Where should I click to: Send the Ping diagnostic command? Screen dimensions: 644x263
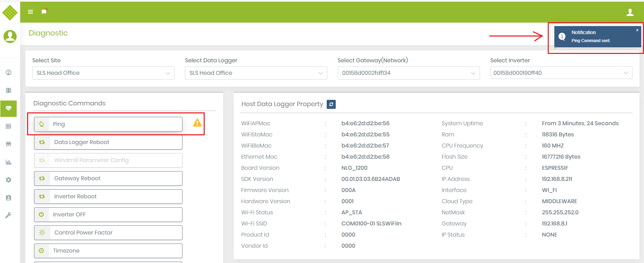coord(108,124)
